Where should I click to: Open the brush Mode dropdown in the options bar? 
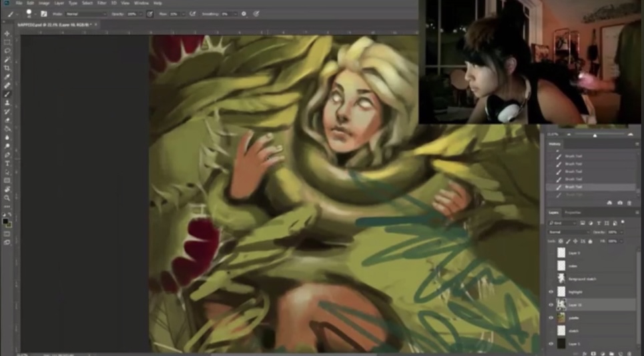[x=85, y=13]
